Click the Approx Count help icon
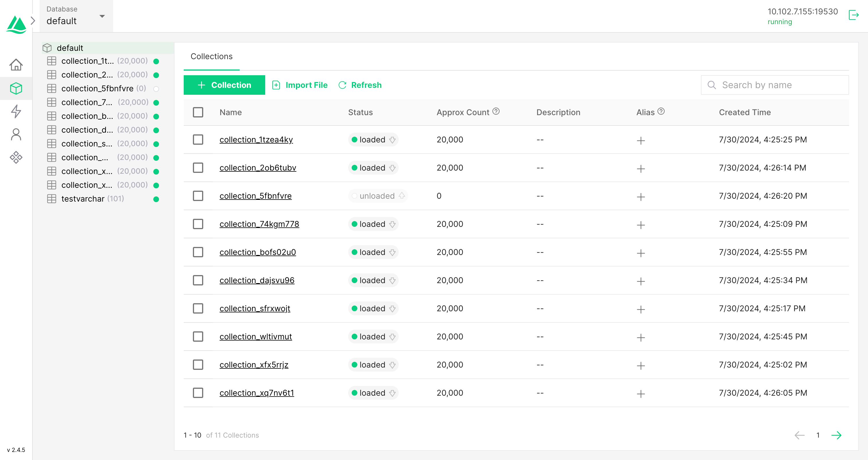Image resolution: width=868 pixels, height=460 pixels. coord(496,111)
